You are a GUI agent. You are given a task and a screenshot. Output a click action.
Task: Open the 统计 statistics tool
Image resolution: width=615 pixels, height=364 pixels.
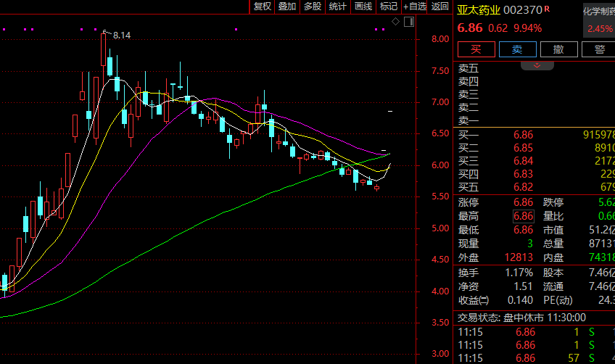337,7
